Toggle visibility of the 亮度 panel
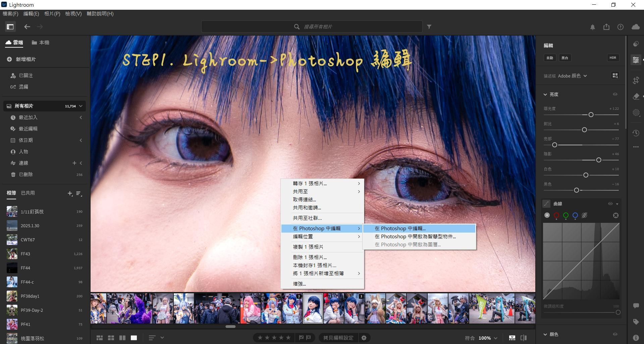644x344 pixels. [615, 94]
